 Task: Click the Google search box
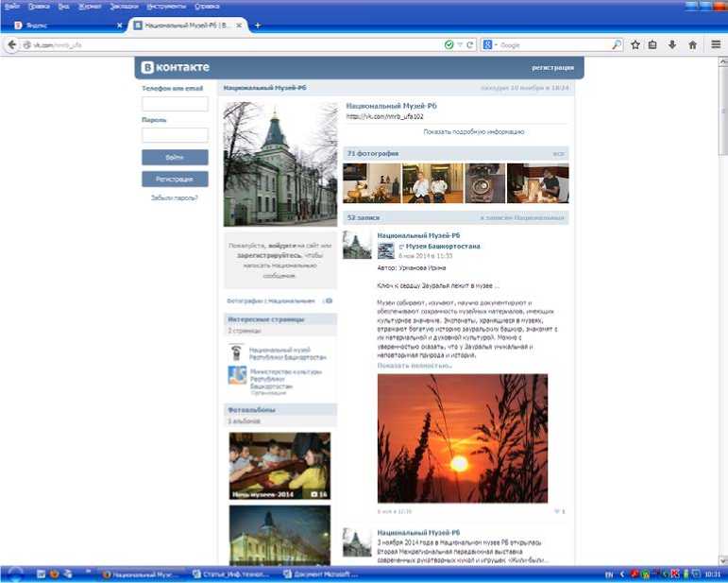(552, 44)
